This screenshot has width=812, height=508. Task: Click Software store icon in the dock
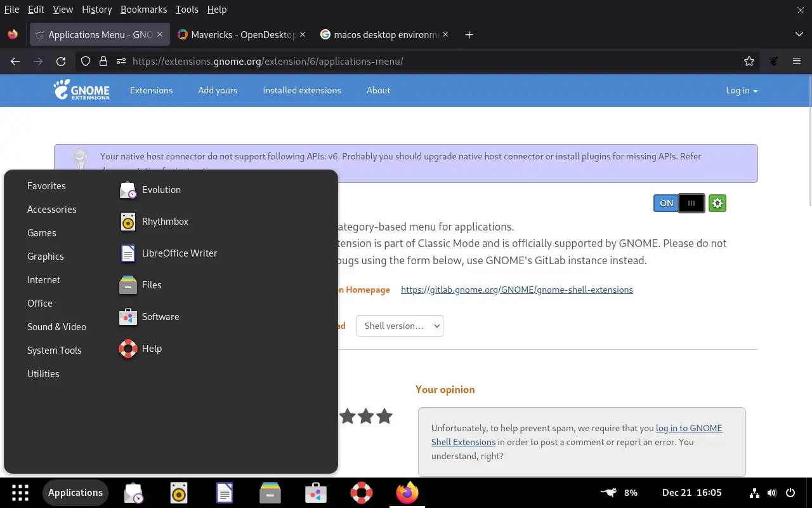[316, 493]
